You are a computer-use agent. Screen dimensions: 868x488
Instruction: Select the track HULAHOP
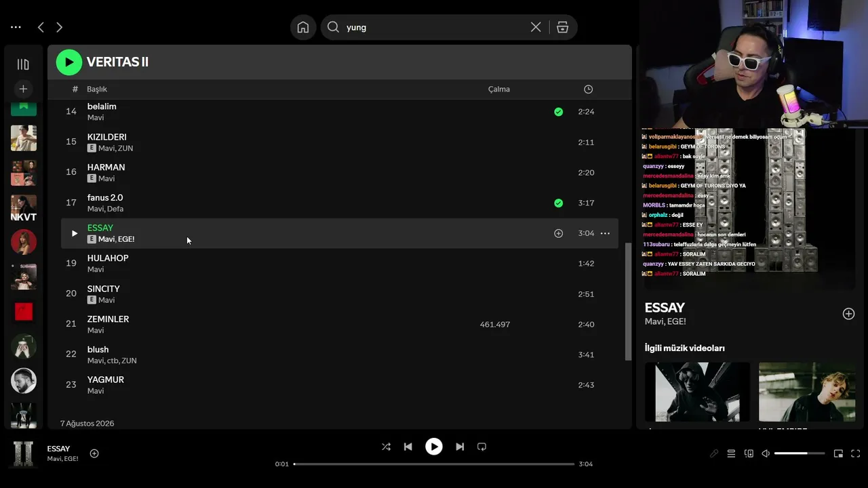(x=108, y=258)
